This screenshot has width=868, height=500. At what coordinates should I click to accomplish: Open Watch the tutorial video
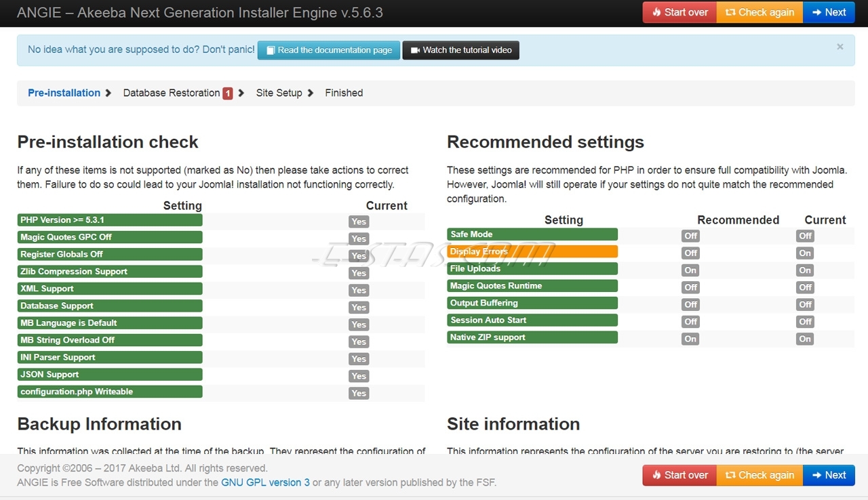tap(461, 50)
